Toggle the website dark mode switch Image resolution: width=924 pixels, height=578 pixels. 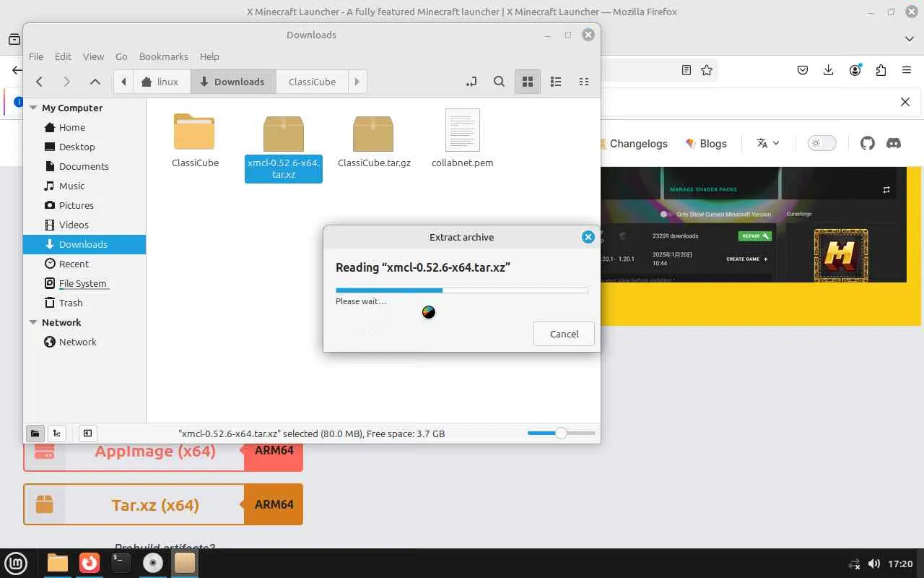821,143
